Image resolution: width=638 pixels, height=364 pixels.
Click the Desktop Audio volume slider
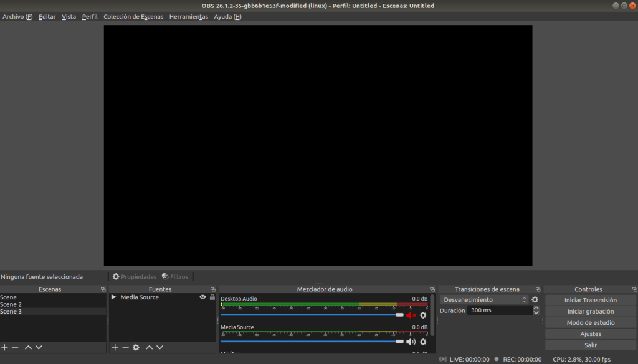point(312,315)
